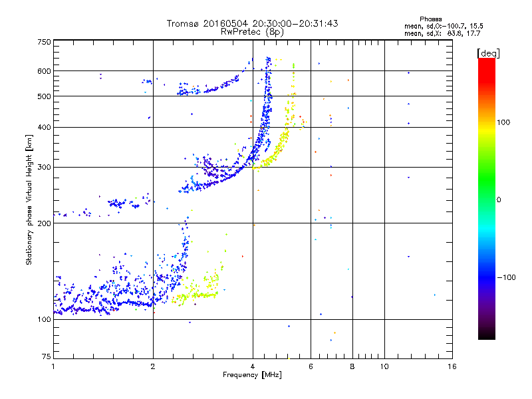The height and width of the screenshot is (399, 532).
Task: Click the x-axis tick label '4'
Action: click(x=253, y=366)
